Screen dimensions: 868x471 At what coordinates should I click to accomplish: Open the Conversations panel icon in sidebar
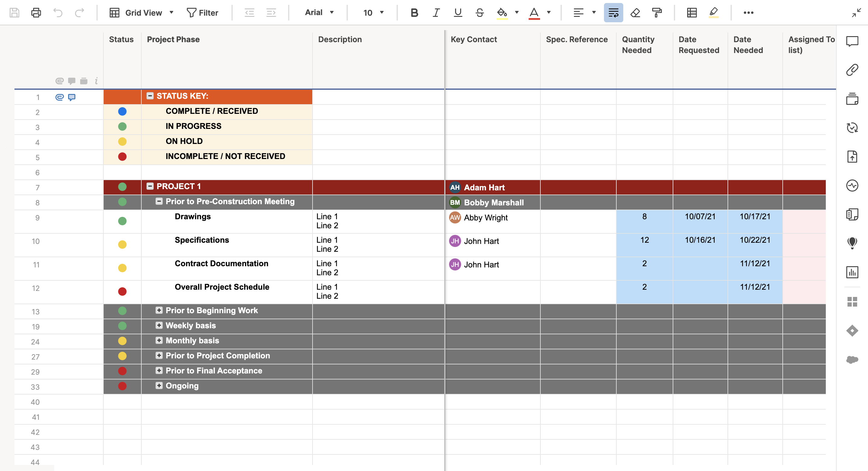(x=852, y=42)
